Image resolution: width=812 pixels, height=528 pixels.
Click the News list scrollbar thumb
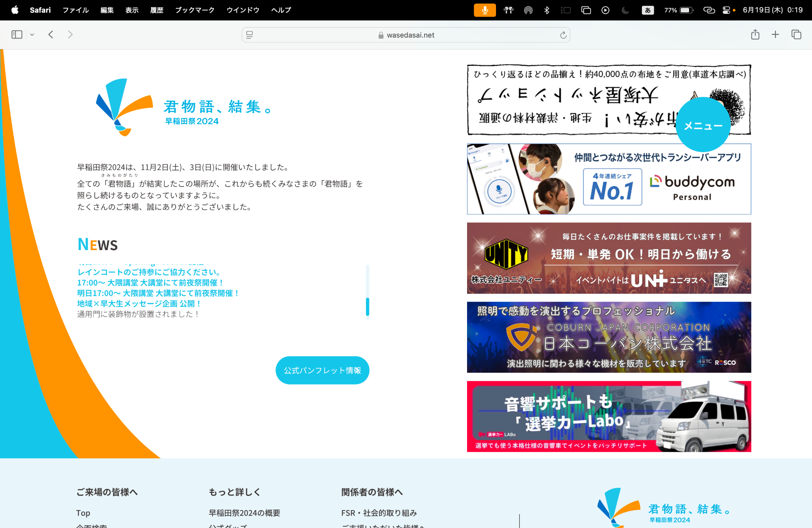pos(368,307)
